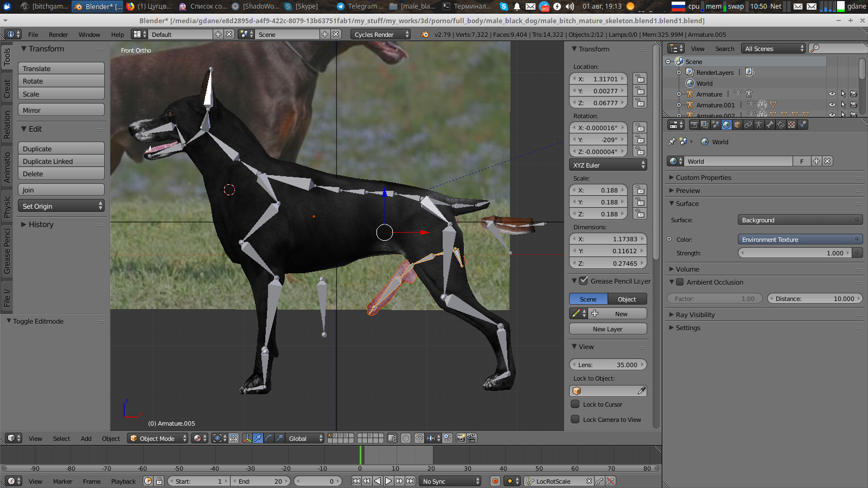Enable the Ambient Occlusion checkbox
Viewport: 868px width, 488px height.
(x=680, y=282)
